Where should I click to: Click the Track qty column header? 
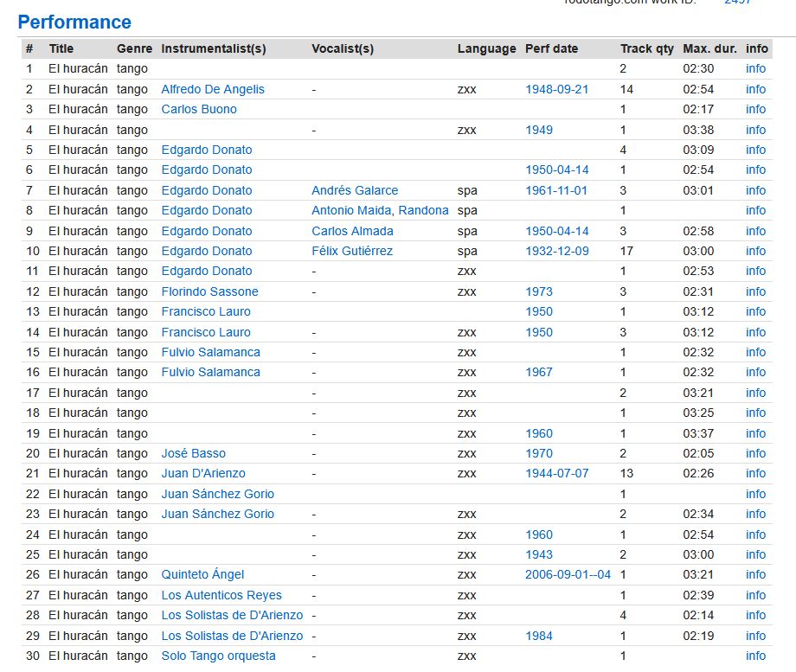(647, 48)
